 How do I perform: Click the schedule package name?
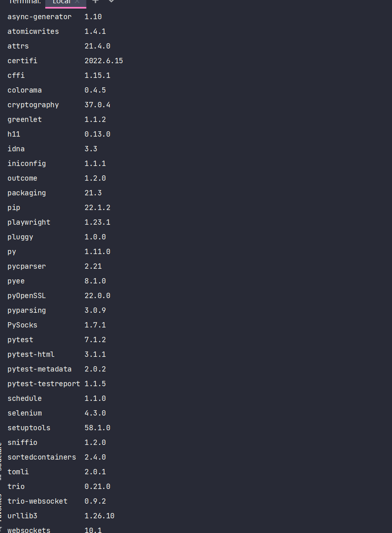tap(24, 398)
